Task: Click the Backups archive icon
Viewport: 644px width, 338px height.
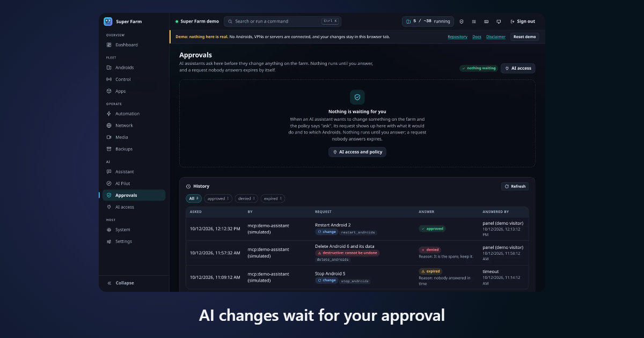Action: (109, 149)
